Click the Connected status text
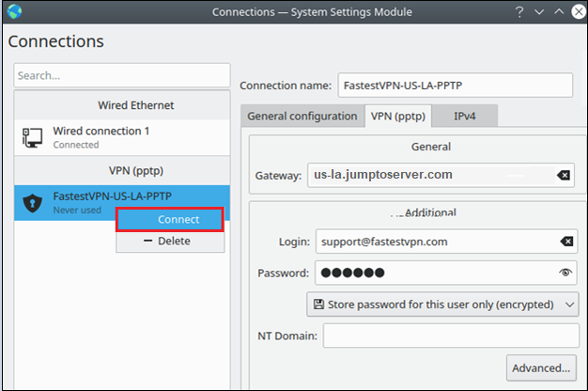This screenshot has width=588, height=391. coord(76,145)
